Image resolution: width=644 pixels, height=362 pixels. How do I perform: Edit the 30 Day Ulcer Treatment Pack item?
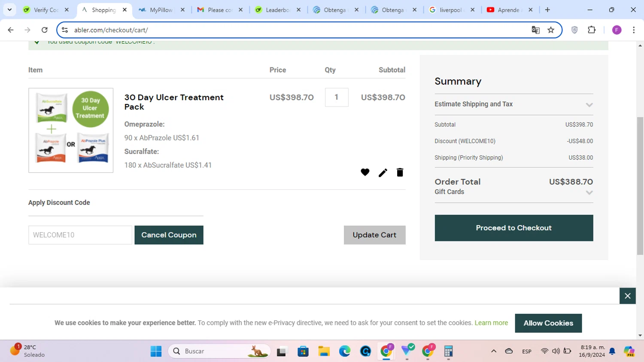pos(383,173)
